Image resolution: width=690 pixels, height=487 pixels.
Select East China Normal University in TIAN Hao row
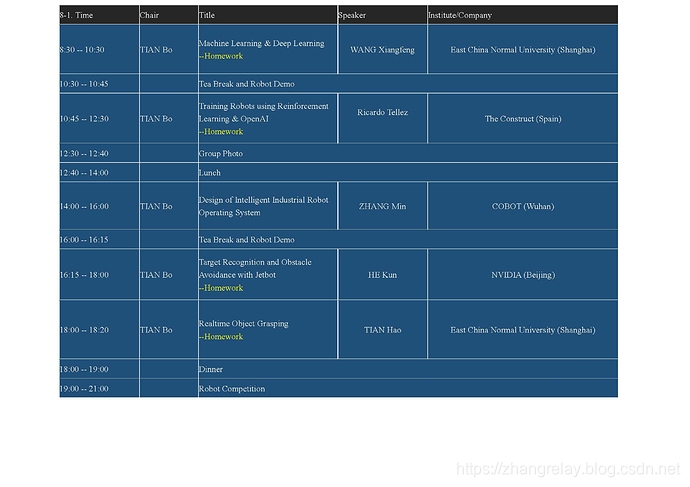523,330
